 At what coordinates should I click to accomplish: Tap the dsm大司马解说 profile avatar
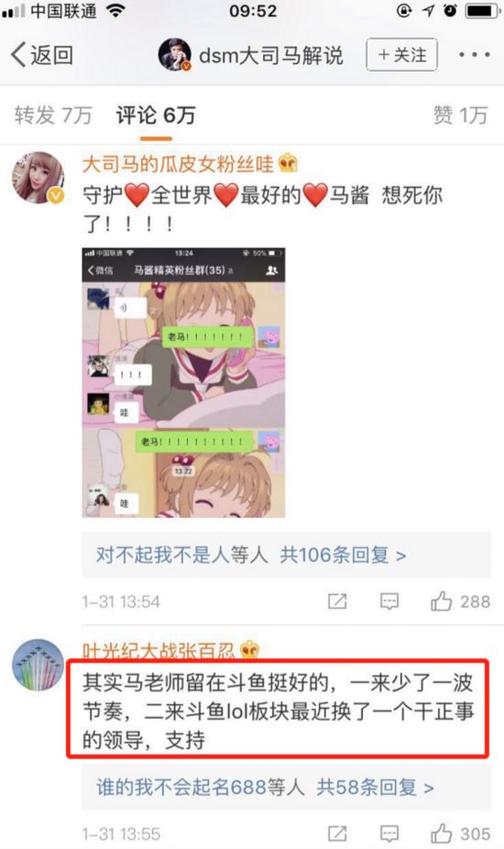174,55
